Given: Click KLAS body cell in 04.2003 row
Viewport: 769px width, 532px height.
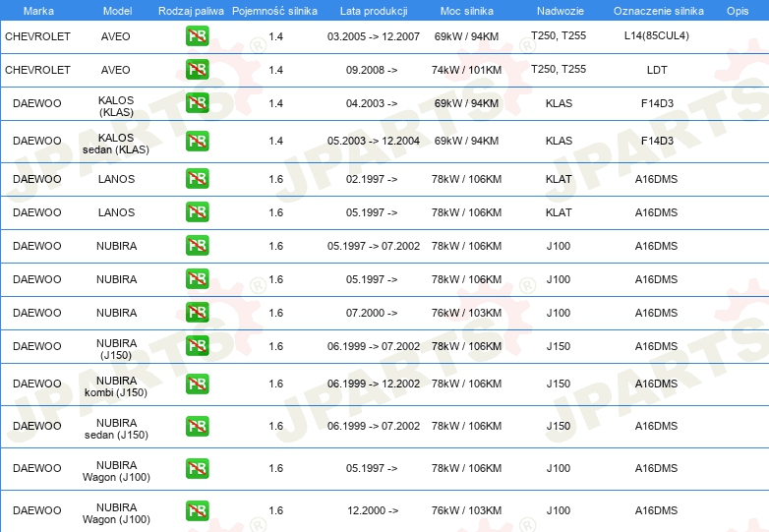Looking at the screenshot, I should coord(559,103).
